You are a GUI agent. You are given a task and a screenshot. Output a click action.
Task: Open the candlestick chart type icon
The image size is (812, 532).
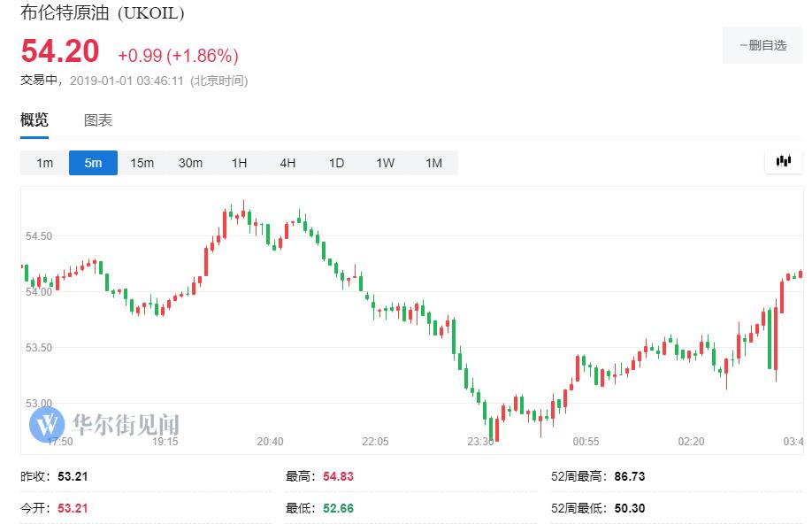pyautogui.click(x=783, y=161)
